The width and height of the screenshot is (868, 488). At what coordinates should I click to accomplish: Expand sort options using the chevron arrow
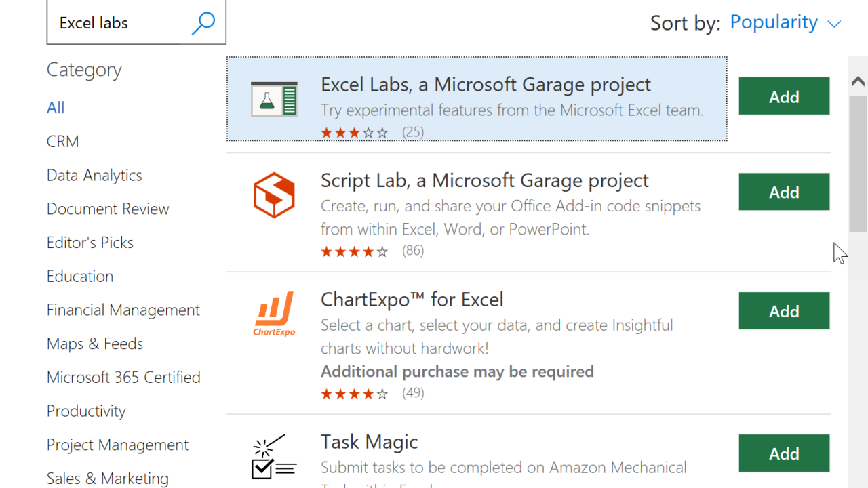point(834,24)
